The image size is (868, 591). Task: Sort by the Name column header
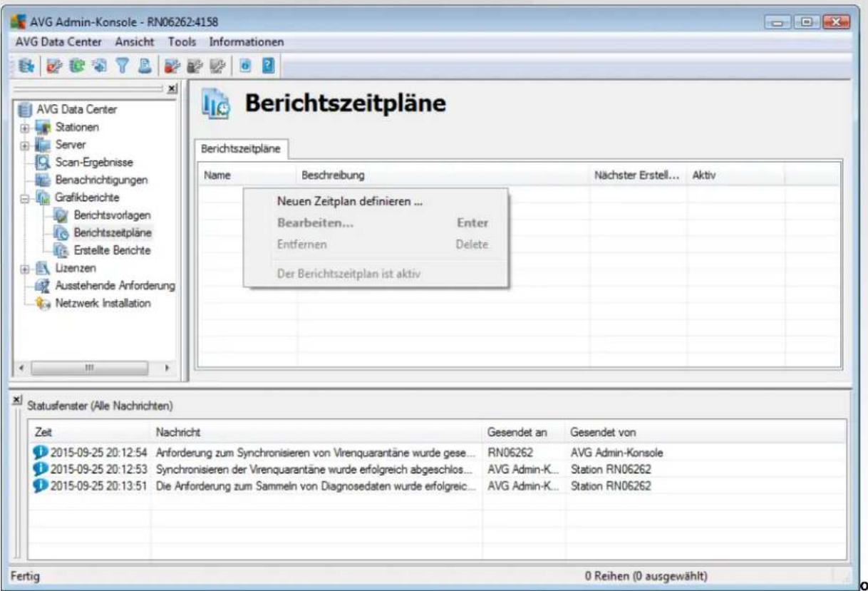[247, 174]
